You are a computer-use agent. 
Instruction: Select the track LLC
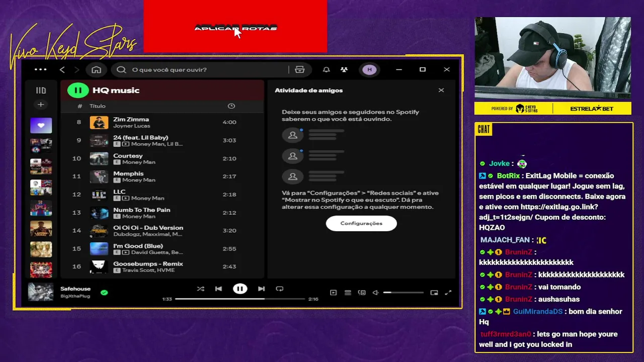[x=162, y=195]
